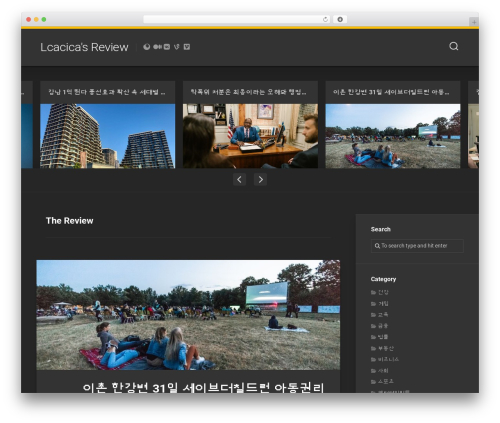This screenshot has width=500, height=423.
Task: Click the Vine logo icon
Action: pos(177,47)
